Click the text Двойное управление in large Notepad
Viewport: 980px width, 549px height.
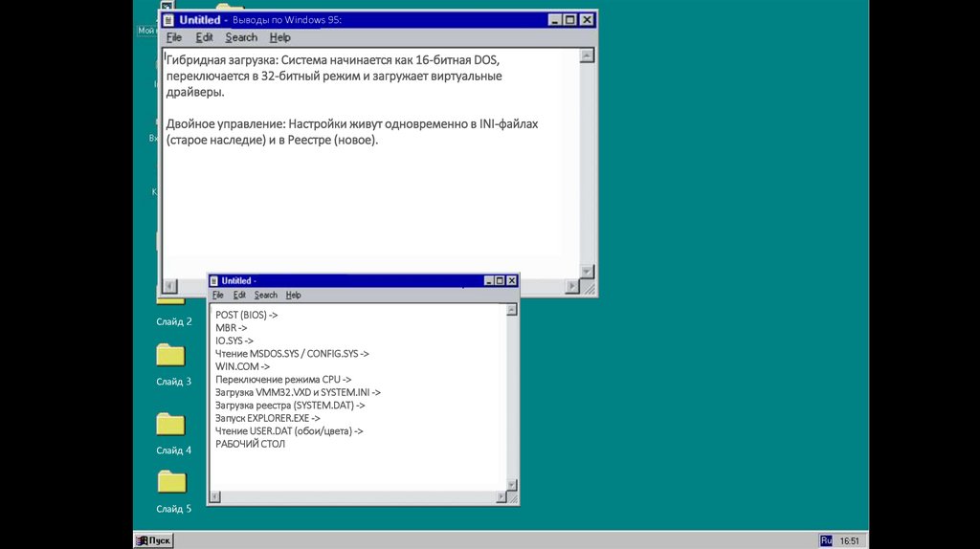click(x=226, y=124)
